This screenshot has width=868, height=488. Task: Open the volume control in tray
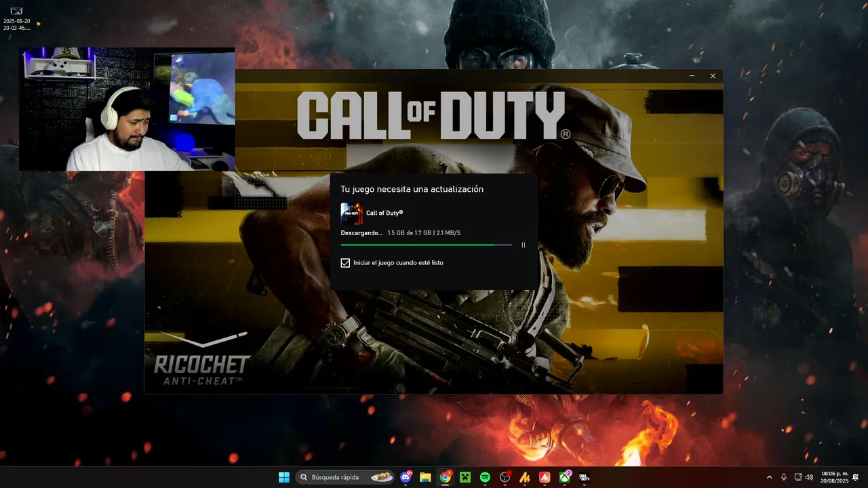coord(809,477)
